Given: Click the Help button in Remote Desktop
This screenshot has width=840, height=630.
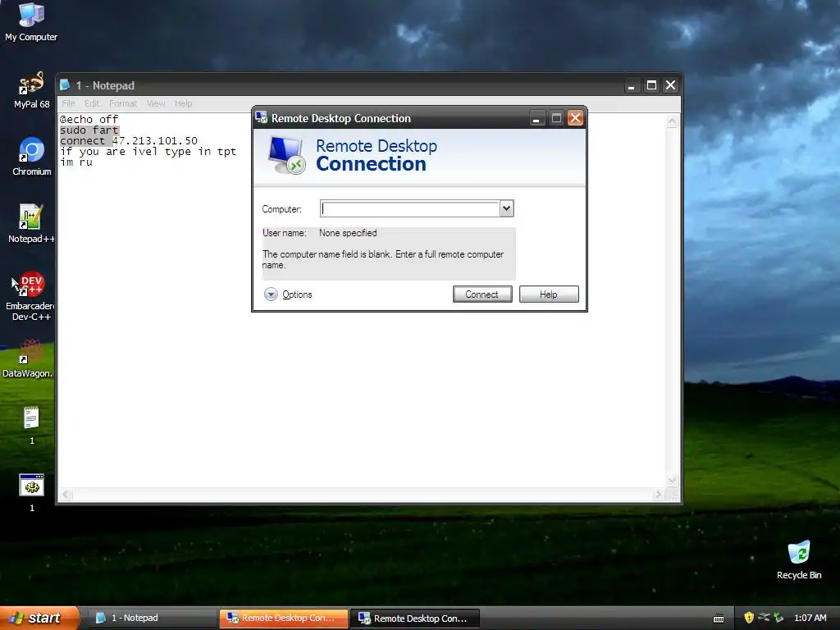Looking at the screenshot, I should pyautogui.click(x=549, y=294).
